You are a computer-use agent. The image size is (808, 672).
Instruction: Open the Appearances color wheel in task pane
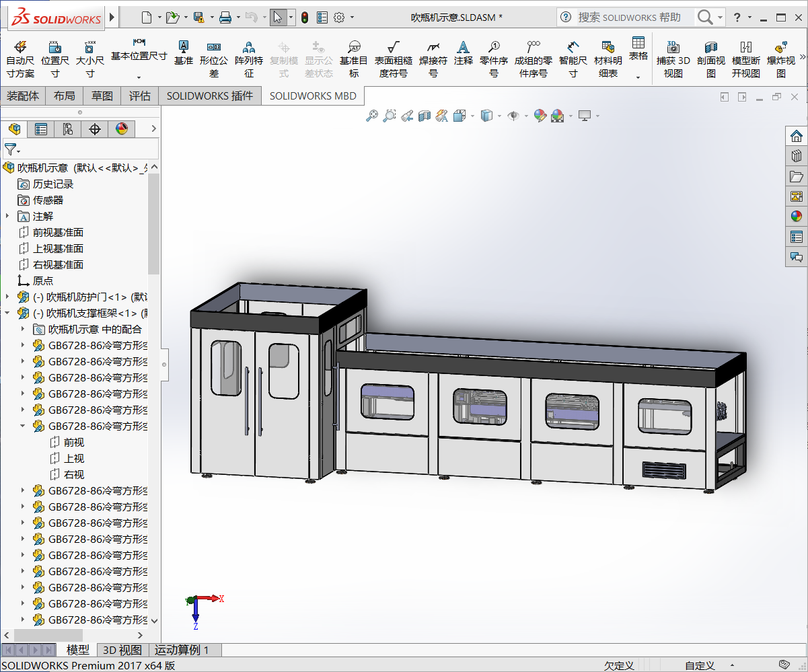797,216
